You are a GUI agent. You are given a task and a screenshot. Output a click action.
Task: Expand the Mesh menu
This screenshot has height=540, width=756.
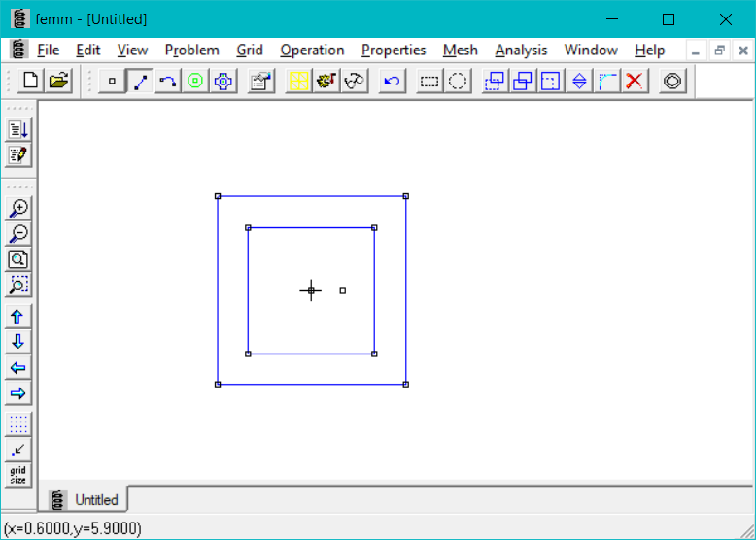[460, 50]
